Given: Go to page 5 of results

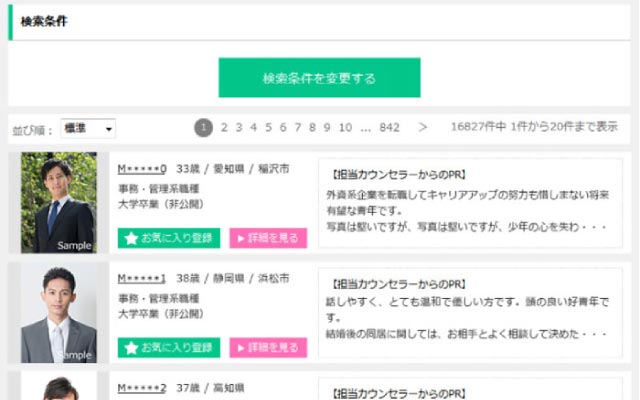Looking at the screenshot, I should click(268, 127).
